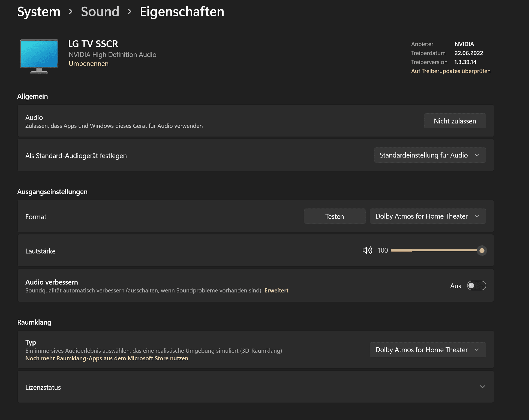Viewport: 529px width, 420px height.
Task: Click the Nicht zulassen button
Action: (455, 121)
